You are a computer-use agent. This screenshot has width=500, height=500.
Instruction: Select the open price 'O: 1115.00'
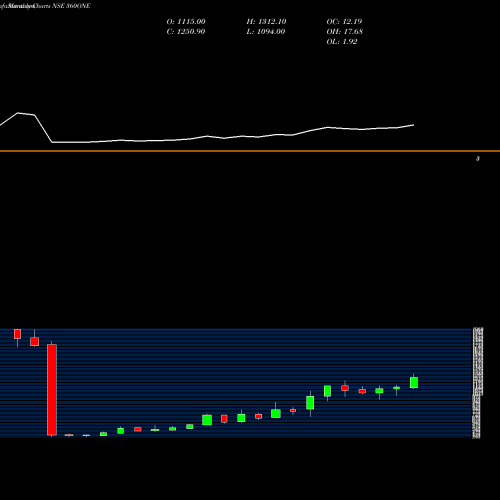[x=186, y=22]
